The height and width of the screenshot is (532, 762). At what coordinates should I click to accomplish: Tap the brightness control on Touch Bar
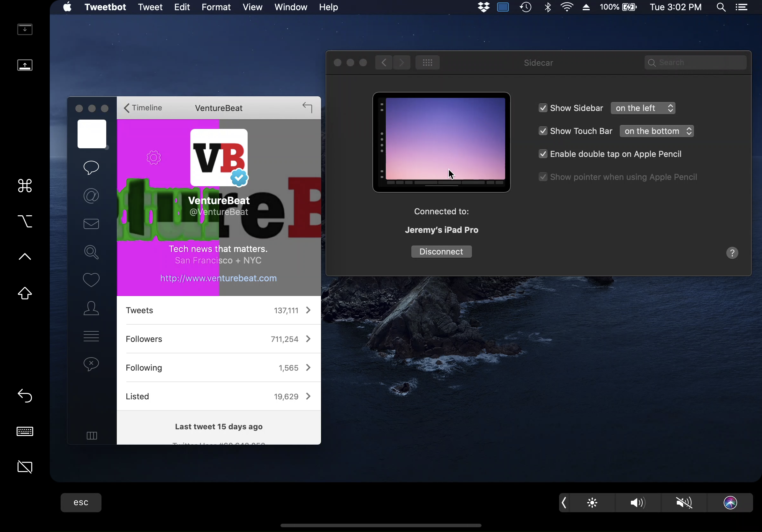point(592,502)
